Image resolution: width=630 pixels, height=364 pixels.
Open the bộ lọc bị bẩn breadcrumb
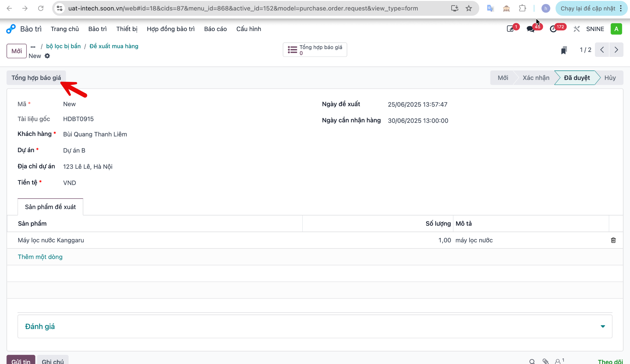(x=63, y=46)
